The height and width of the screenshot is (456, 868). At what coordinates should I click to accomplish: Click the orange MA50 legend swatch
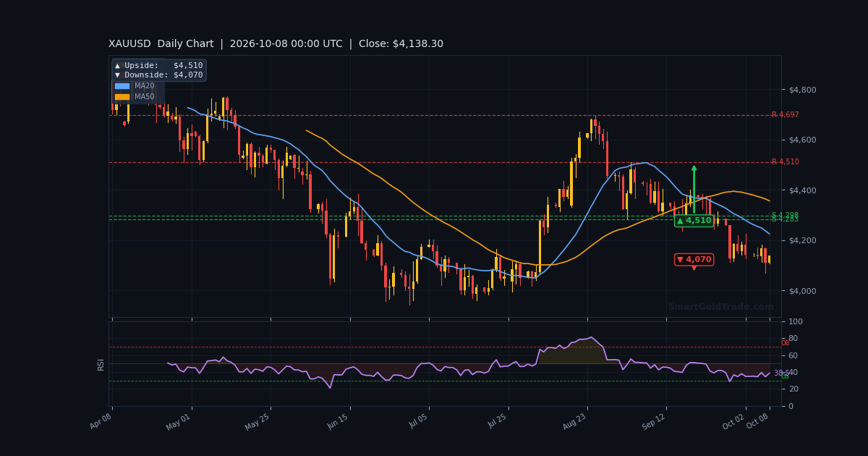(x=122, y=97)
